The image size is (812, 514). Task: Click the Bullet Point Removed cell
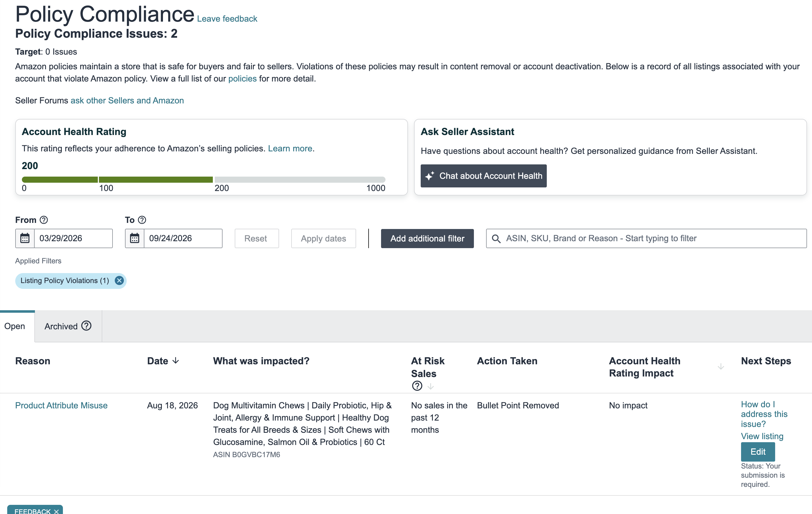(x=518, y=405)
